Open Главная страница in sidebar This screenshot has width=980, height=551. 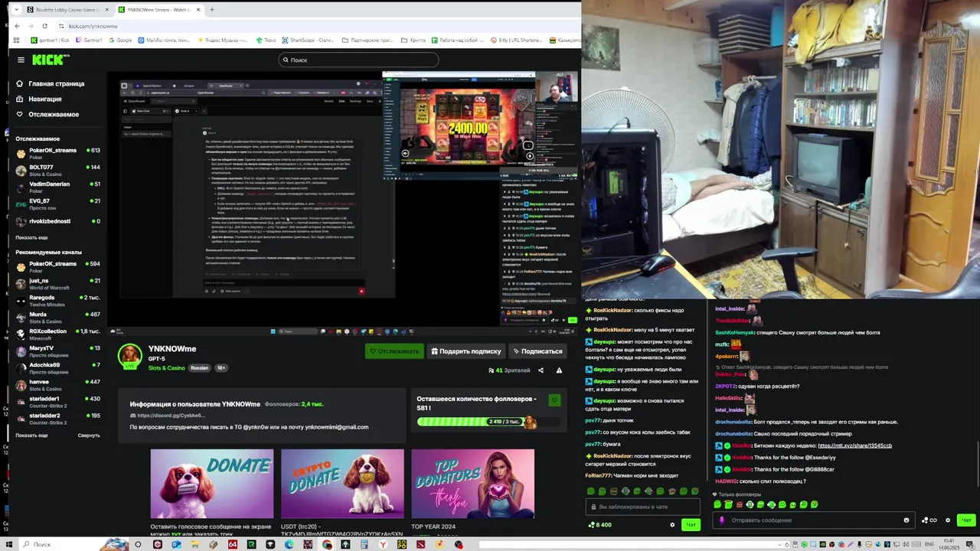pyautogui.click(x=51, y=83)
